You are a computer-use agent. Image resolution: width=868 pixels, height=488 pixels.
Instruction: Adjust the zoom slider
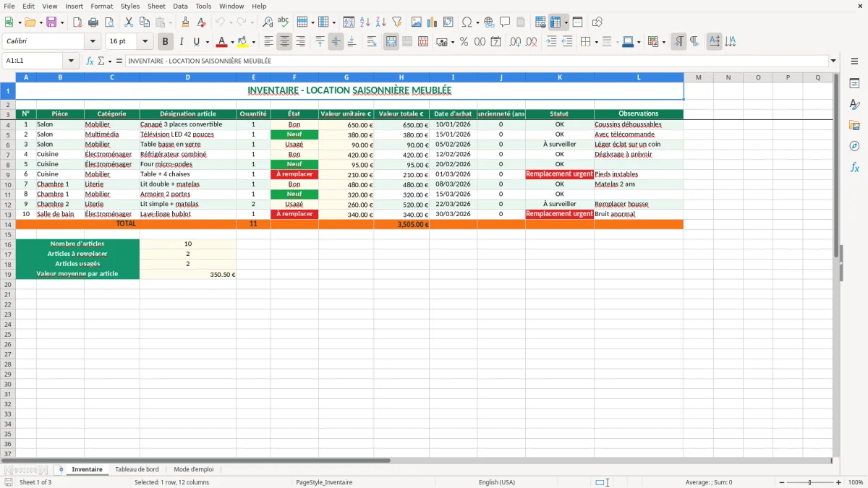coord(809,482)
